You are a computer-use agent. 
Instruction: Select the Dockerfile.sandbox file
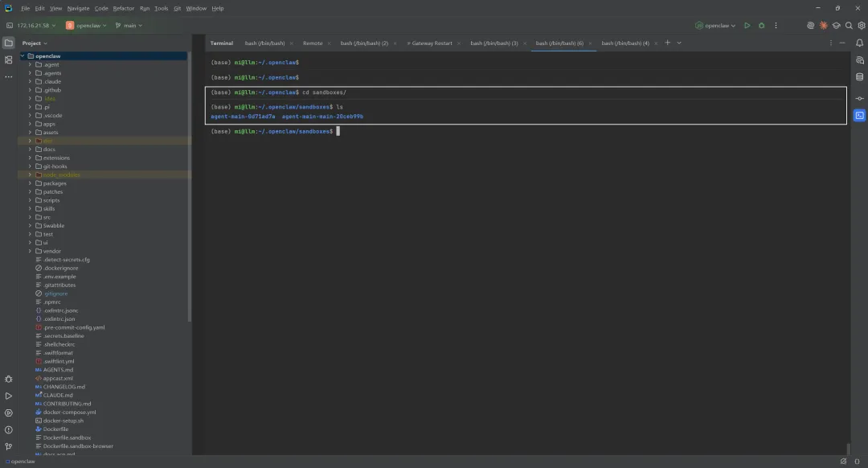67,437
